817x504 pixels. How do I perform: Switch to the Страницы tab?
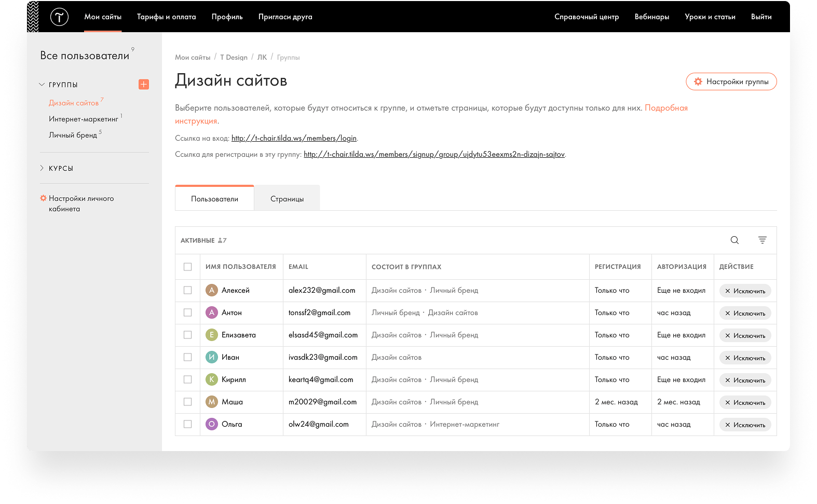(x=287, y=199)
